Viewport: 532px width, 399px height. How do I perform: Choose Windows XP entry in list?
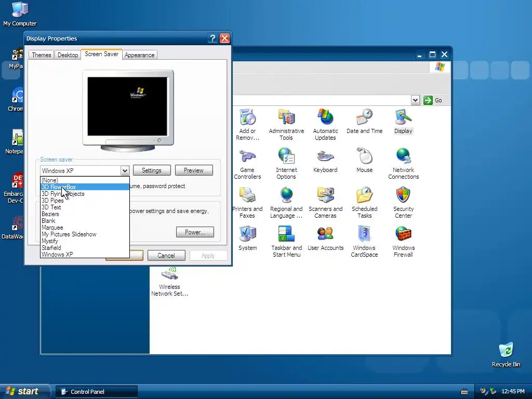click(85, 255)
